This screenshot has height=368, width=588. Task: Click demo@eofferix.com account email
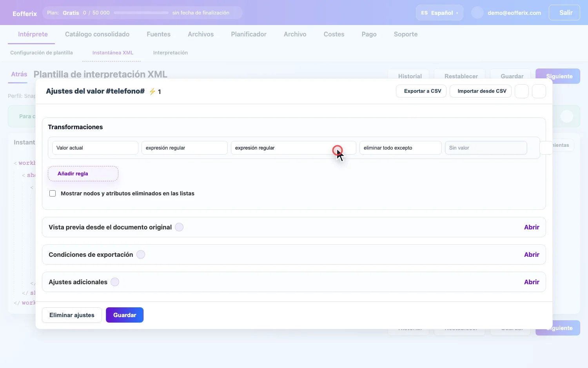[514, 13]
